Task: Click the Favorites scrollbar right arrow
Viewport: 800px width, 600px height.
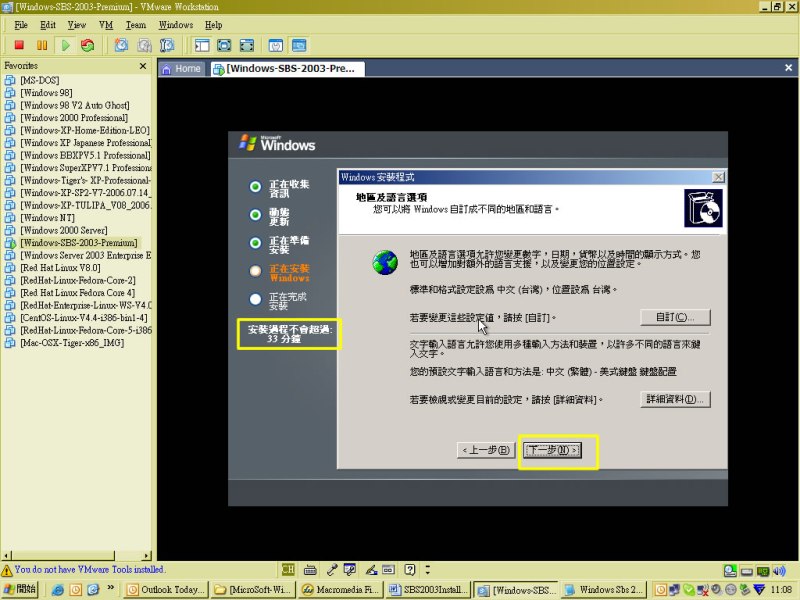Action: [147, 556]
